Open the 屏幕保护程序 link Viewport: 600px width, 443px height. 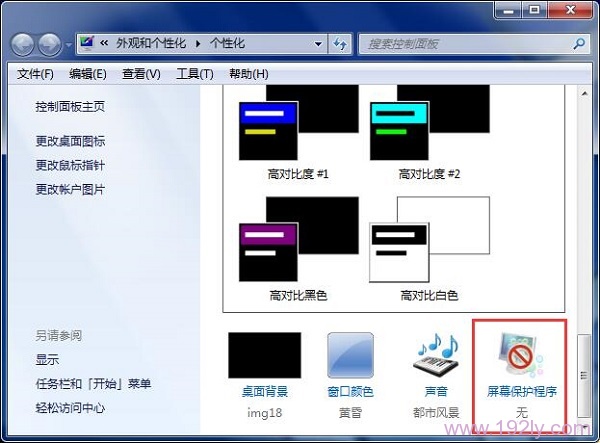522,391
